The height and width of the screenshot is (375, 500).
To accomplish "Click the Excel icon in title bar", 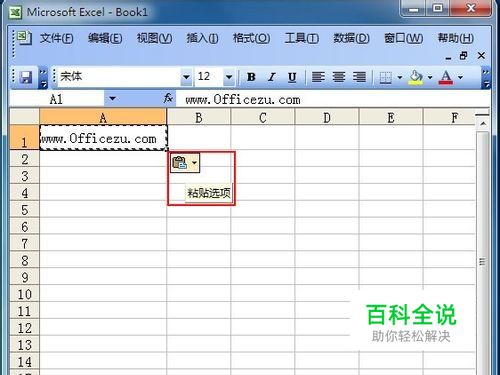I will pos(15,13).
